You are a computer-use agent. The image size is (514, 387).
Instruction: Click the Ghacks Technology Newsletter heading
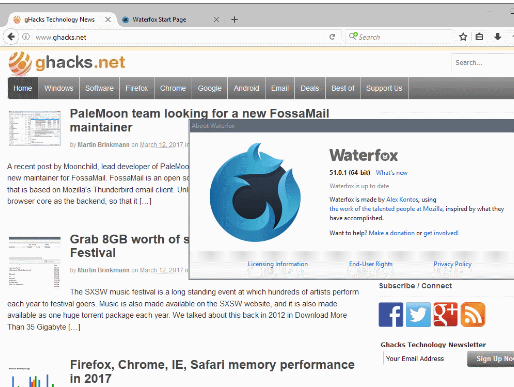tap(433, 344)
